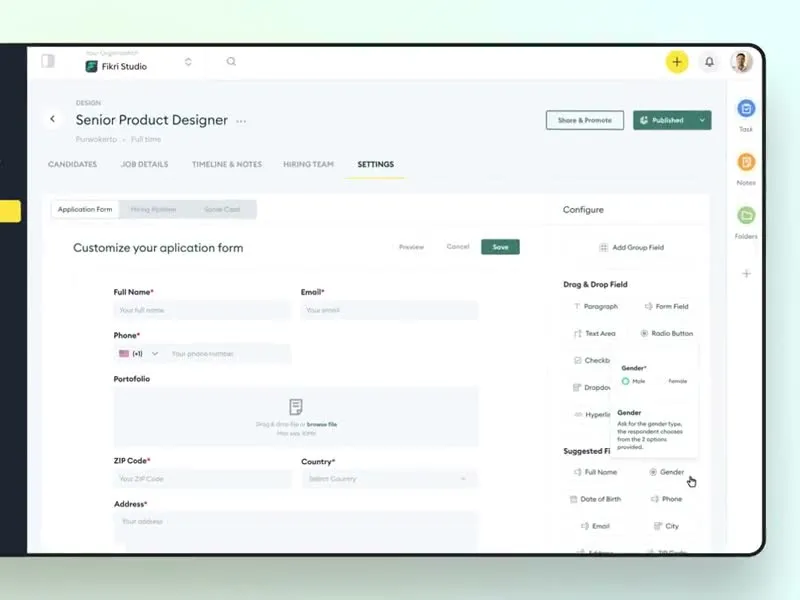Open the Task side panel icon
The width and height of the screenshot is (800, 600).
point(746,109)
